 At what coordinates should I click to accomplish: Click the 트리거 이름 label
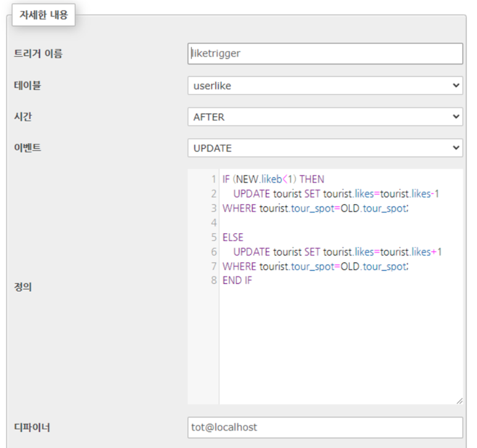pos(38,54)
